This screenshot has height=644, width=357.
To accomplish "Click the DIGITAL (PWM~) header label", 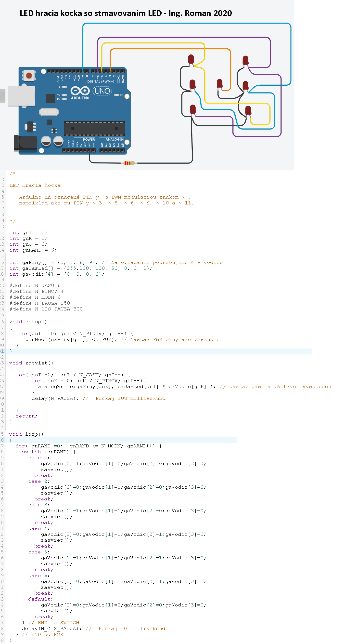I will (x=101, y=81).
